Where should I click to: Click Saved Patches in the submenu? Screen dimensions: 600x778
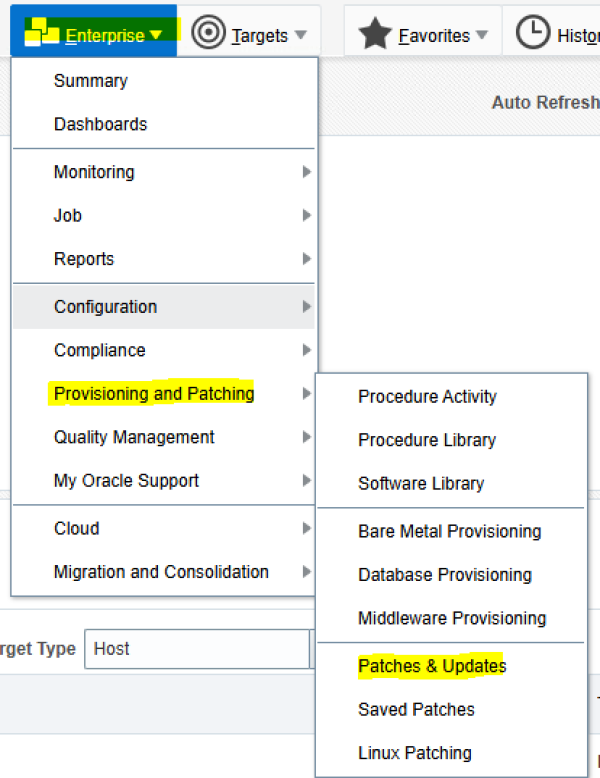[x=416, y=709]
